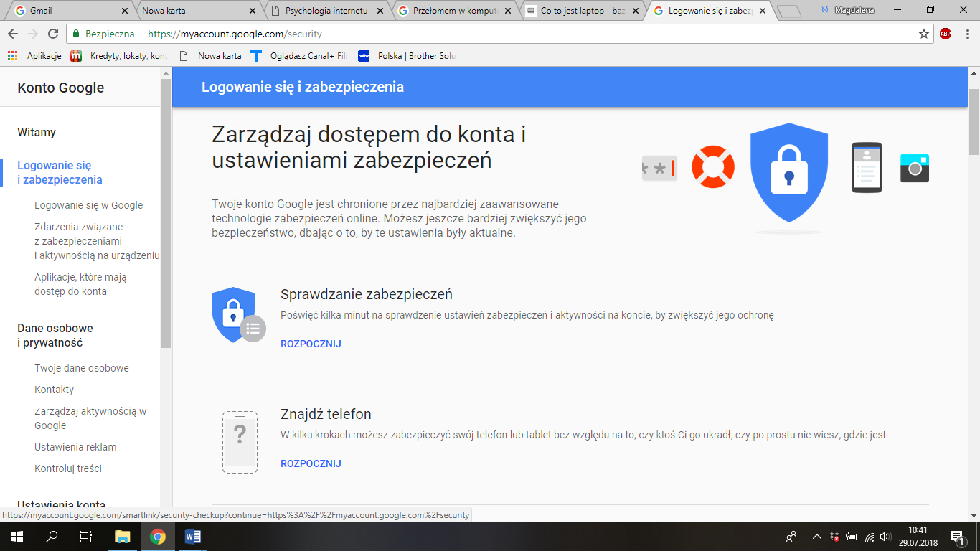Screen dimensions: 980x551
Task: Reload the page using refresh icon
Action: [52, 34]
